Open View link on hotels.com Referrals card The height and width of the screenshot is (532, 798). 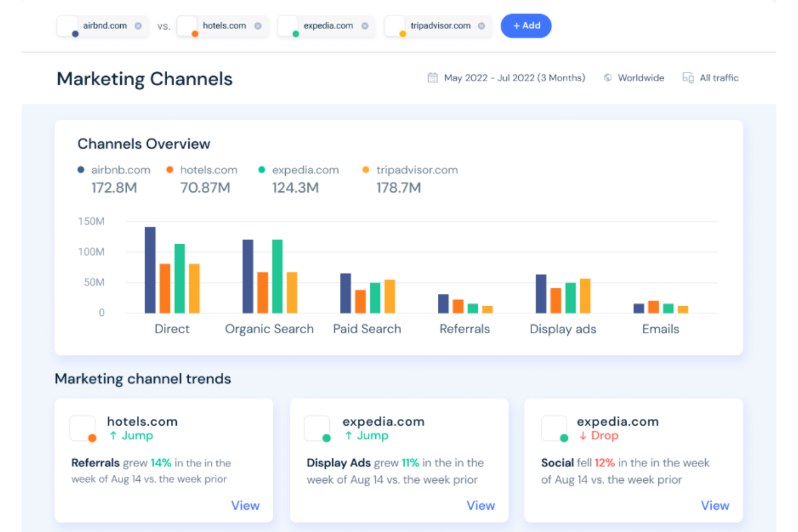(245, 506)
